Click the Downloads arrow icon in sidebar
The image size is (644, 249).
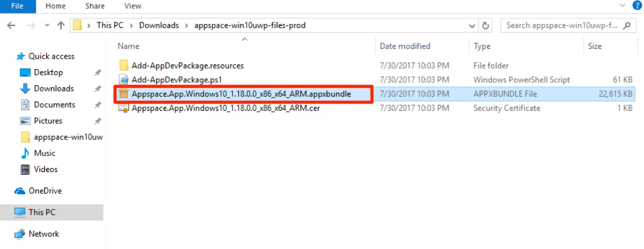tap(25, 88)
